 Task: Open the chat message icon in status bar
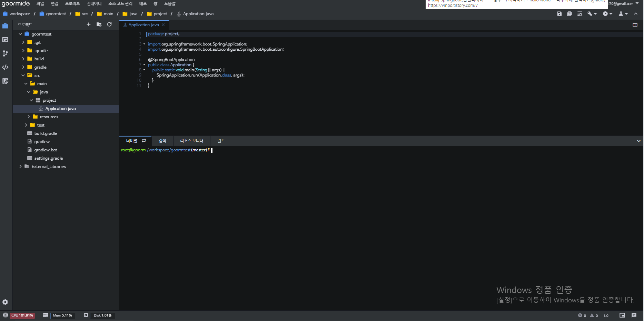click(x=634, y=315)
